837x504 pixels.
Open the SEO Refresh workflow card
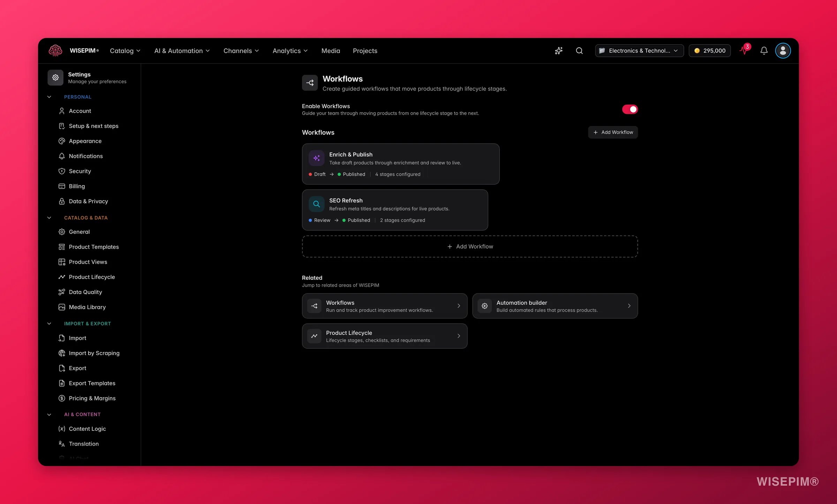[x=395, y=210]
